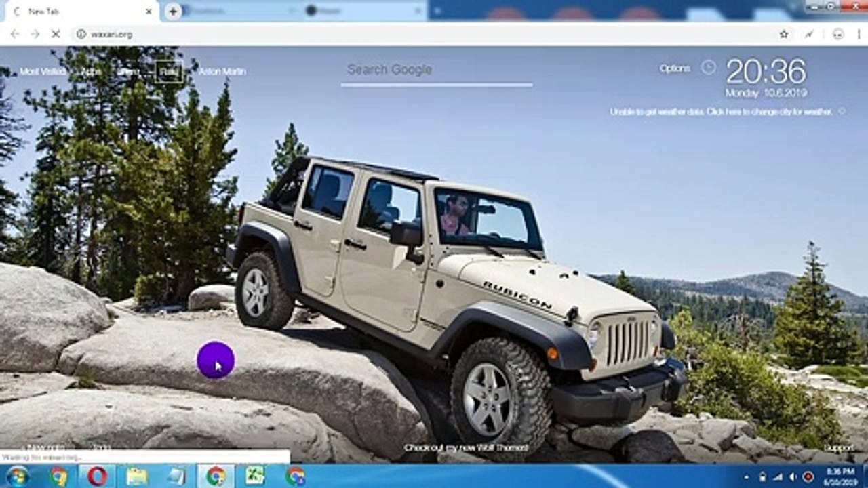Close the New Tab tab
868x488 pixels.
pyautogui.click(x=149, y=12)
